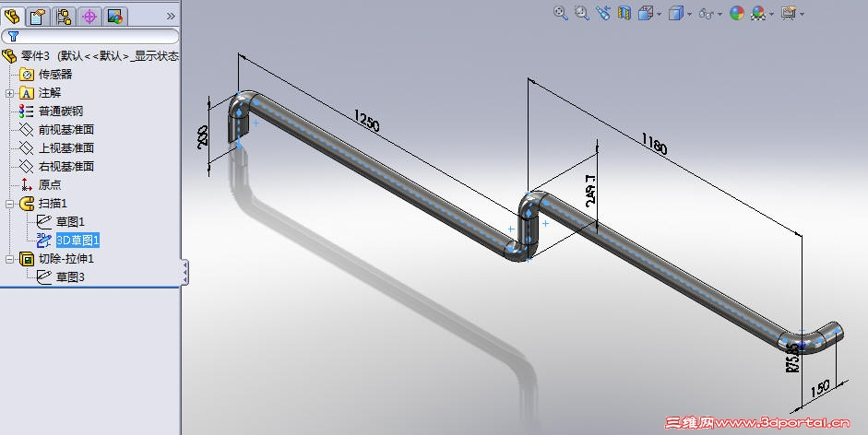The height and width of the screenshot is (435, 868).
Task: Click the Display Style shaded cube icon
Action: 675,13
